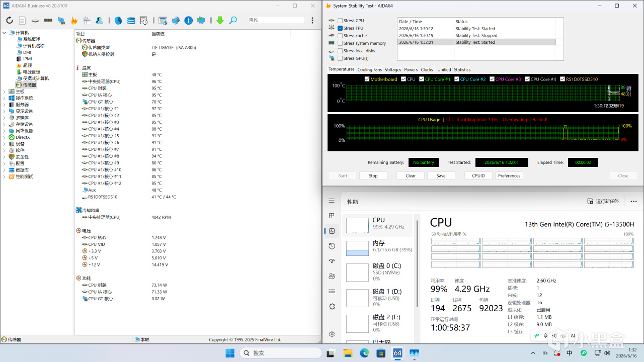Expand the 主板 tree node

tap(5, 92)
